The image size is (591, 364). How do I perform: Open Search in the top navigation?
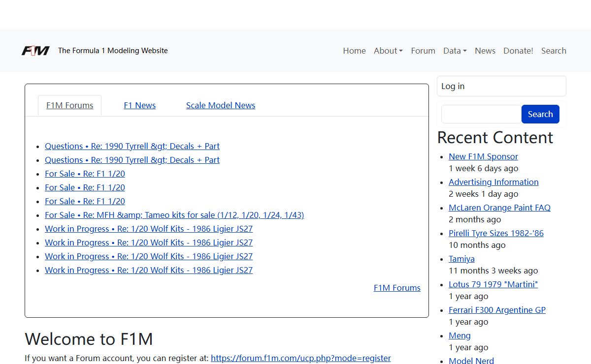click(554, 51)
